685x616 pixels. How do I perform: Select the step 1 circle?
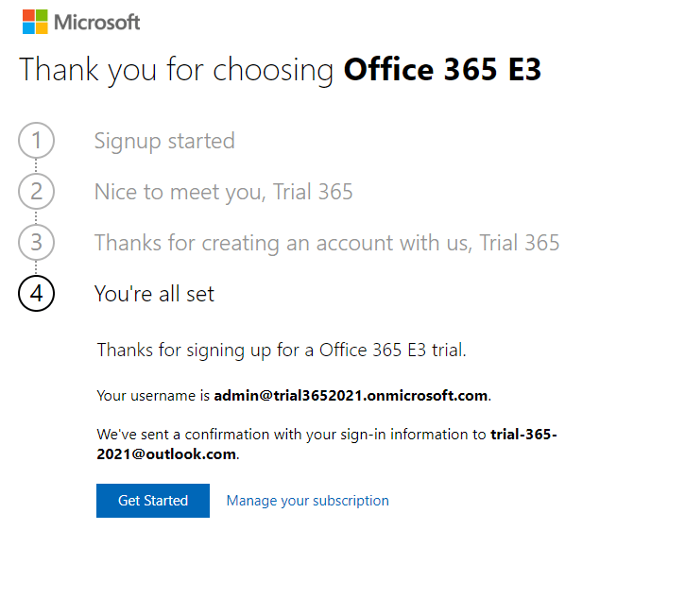tap(36, 141)
